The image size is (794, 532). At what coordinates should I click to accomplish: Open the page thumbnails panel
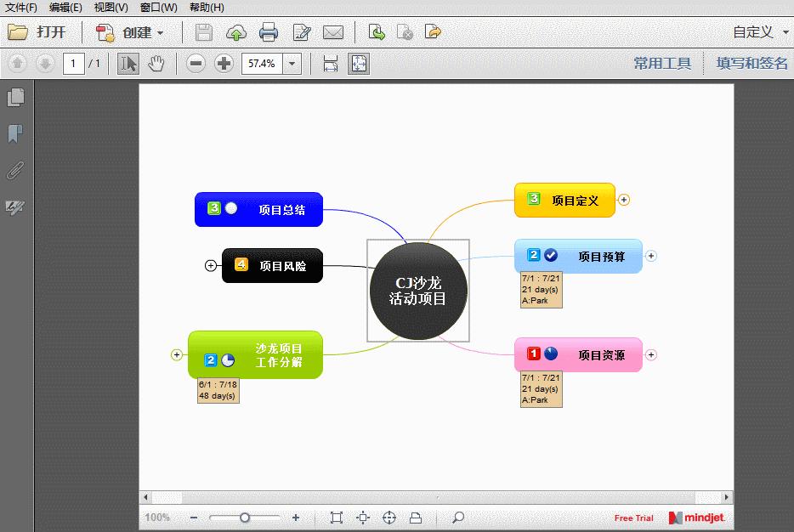coord(14,98)
